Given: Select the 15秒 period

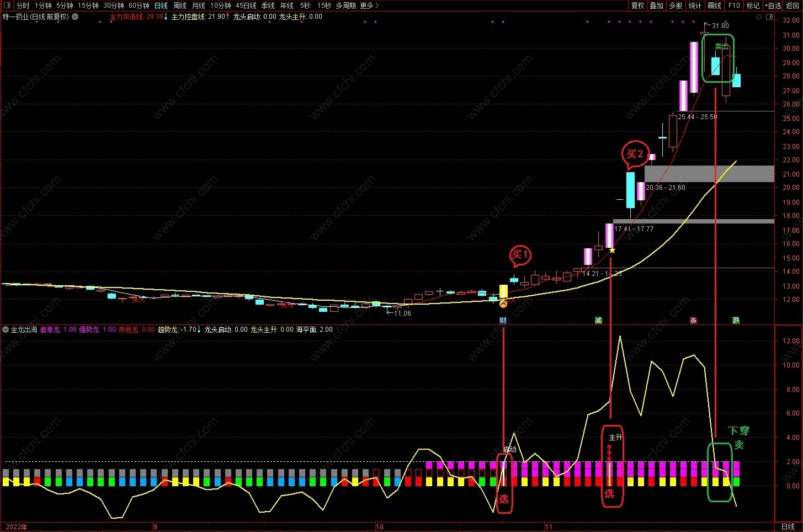Looking at the screenshot, I should [325, 6].
